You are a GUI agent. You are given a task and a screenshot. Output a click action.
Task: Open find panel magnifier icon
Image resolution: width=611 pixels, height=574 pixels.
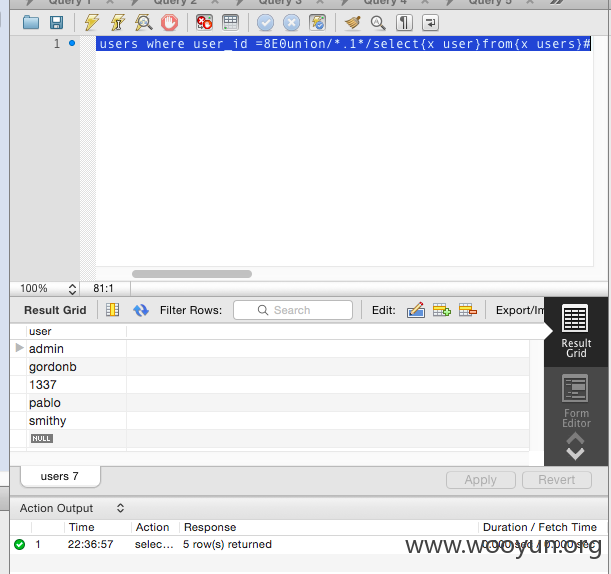tap(378, 23)
